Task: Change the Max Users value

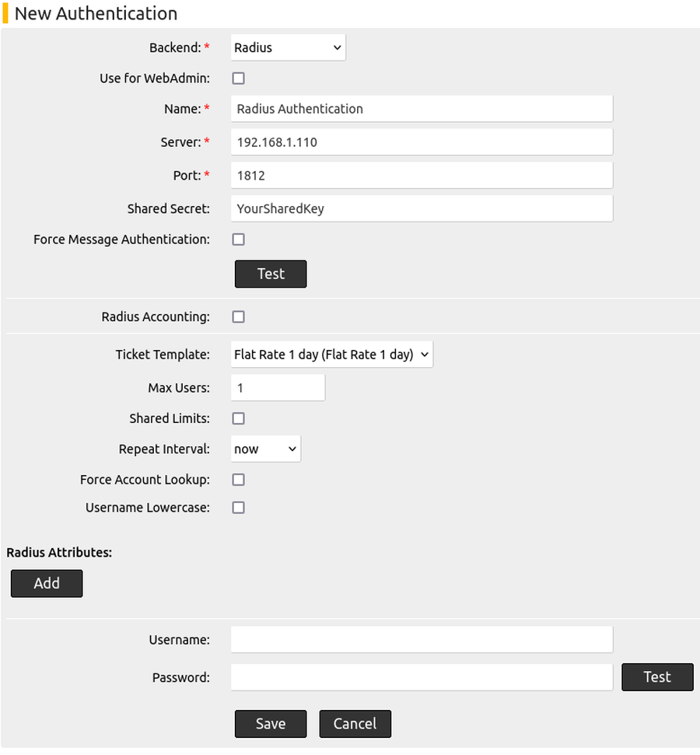Action: click(277, 387)
